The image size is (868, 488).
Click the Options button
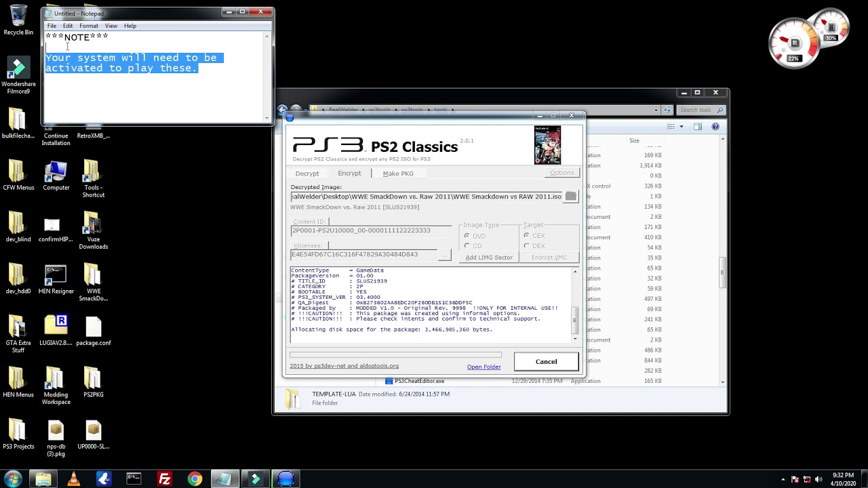562,173
